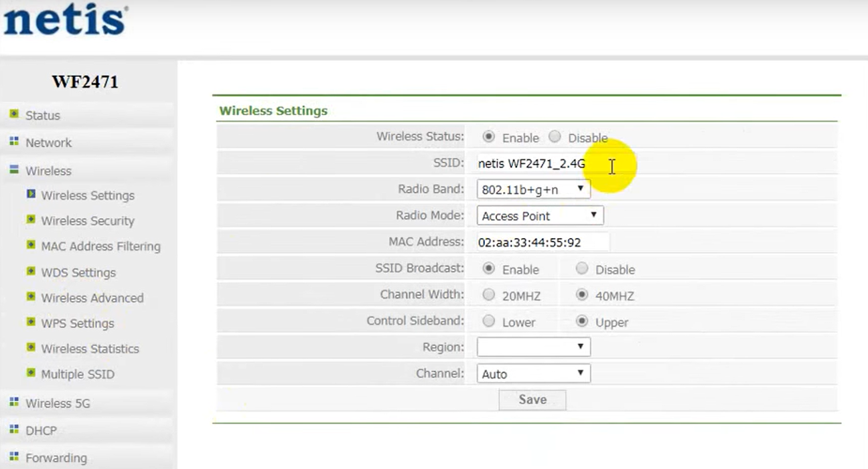
Task: Click the bullet icon beside WDS Settings
Action: (31, 271)
